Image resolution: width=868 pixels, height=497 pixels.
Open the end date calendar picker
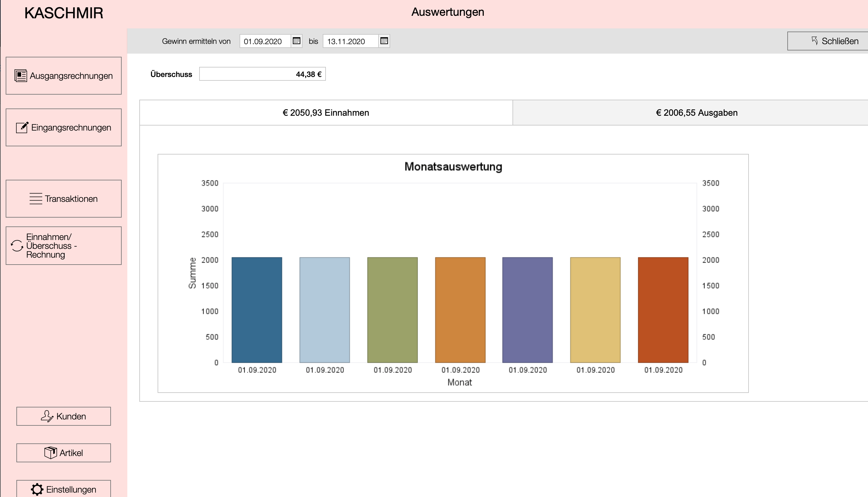(x=384, y=41)
